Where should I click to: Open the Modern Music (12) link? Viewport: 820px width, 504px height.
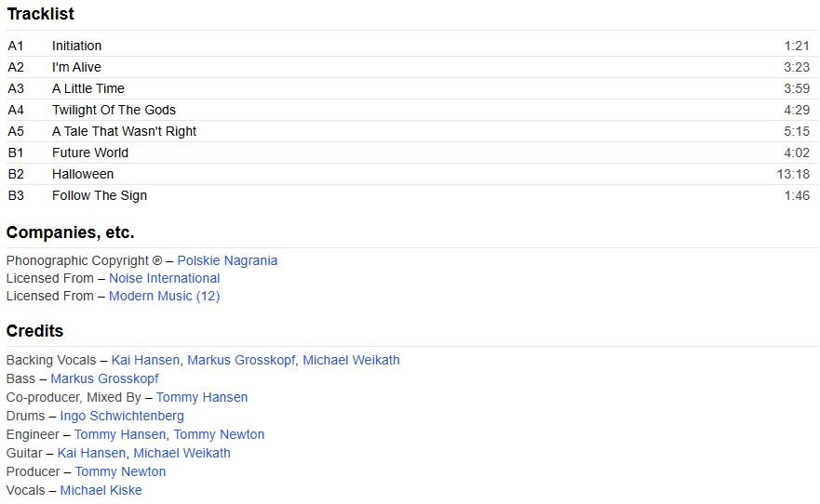point(164,296)
